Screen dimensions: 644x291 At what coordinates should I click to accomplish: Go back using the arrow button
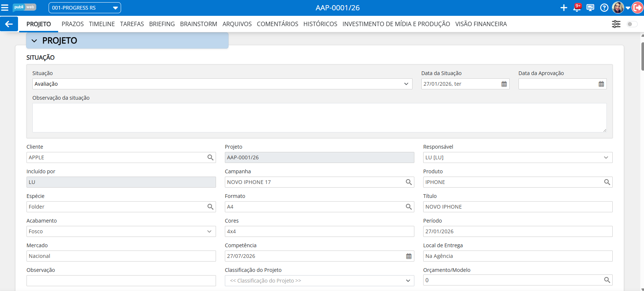point(9,24)
